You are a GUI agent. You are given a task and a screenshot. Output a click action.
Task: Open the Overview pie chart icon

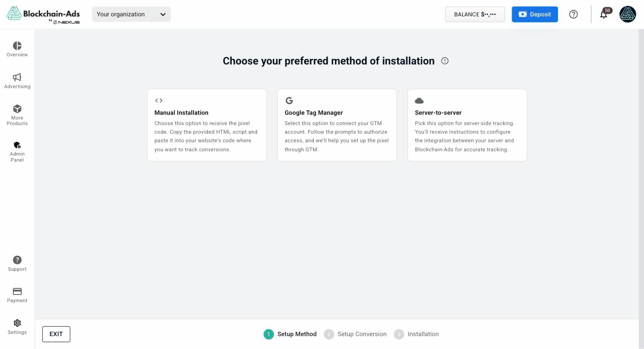click(17, 46)
